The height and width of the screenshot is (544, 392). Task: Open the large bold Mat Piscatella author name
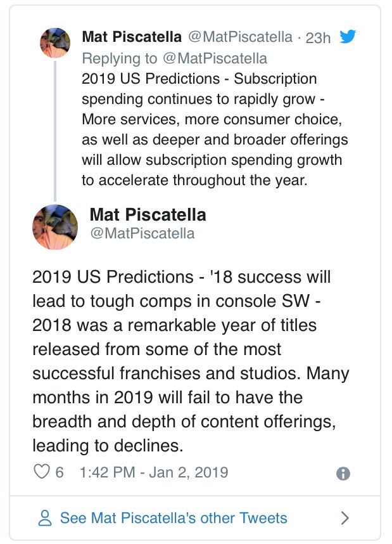point(148,214)
